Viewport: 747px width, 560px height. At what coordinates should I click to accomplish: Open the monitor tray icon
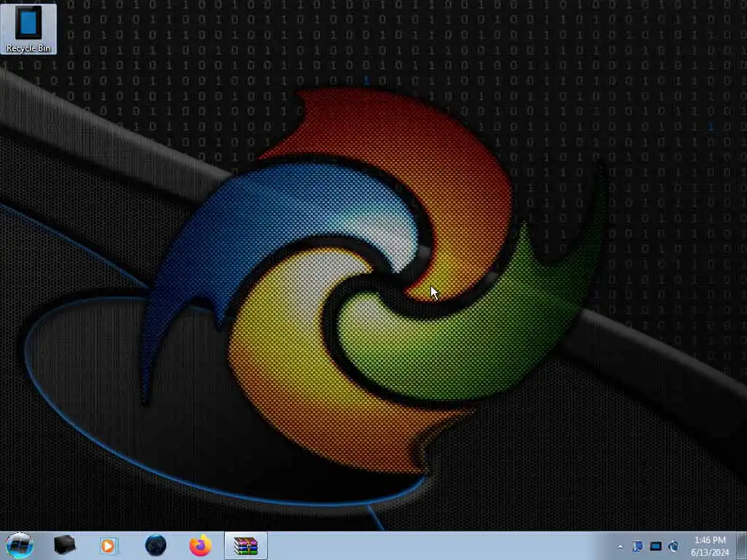point(656,546)
